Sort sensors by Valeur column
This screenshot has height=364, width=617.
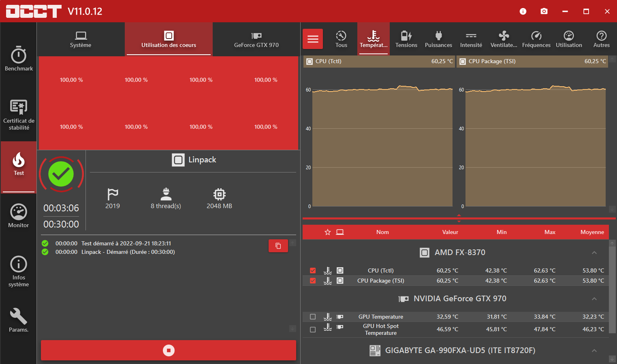tap(450, 232)
